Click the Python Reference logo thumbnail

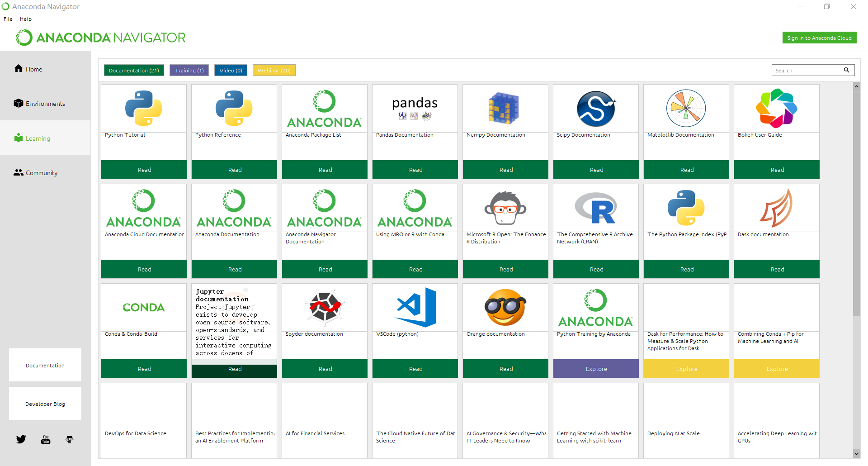point(234,109)
